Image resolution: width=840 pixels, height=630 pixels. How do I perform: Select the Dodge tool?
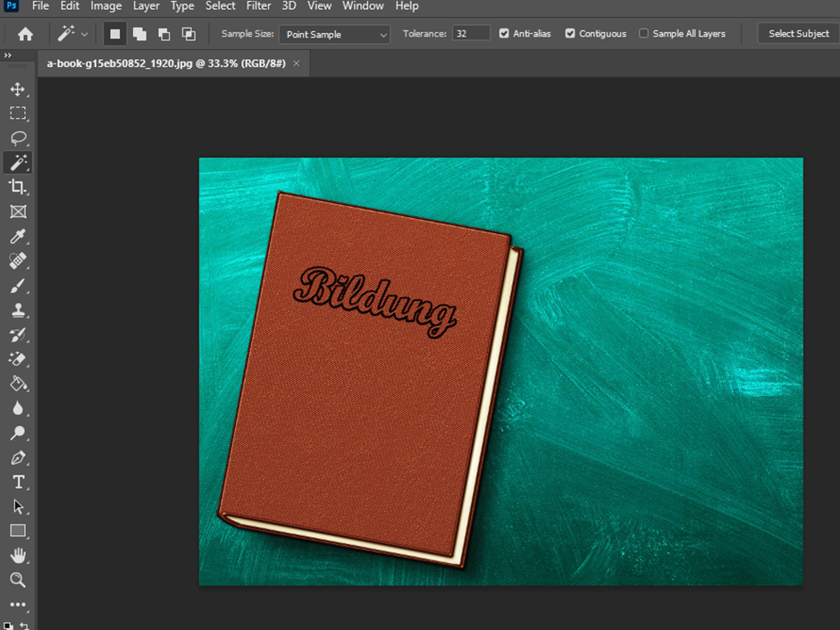point(18,433)
